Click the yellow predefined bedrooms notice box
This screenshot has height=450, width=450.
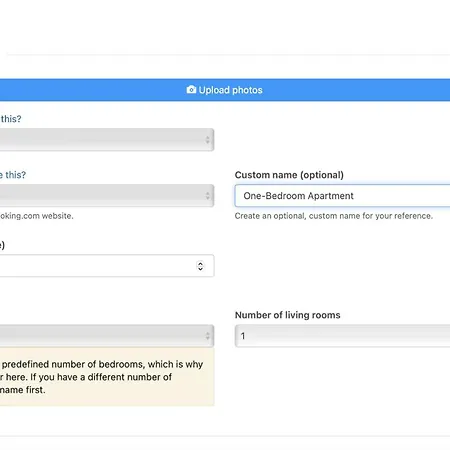click(x=107, y=377)
